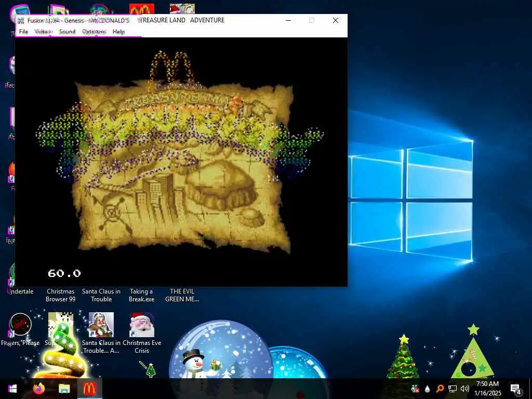The height and width of the screenshot is (399, 532).
Task: Open the Action Center notifications icon
Action: 515,389
